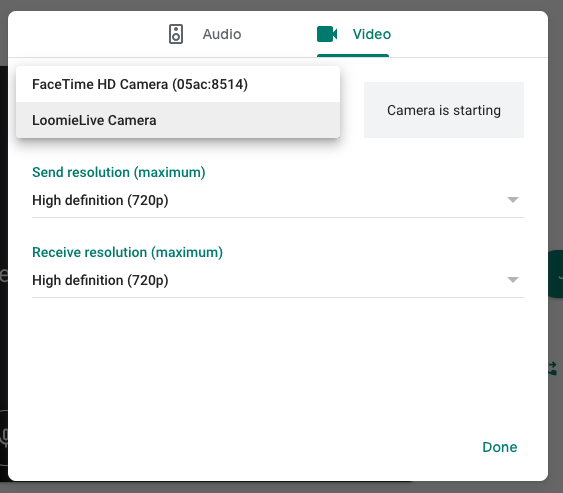The image size is (563, 493).
Task: Click the 'Camera is starting' preview box
Action: [444, 110]
